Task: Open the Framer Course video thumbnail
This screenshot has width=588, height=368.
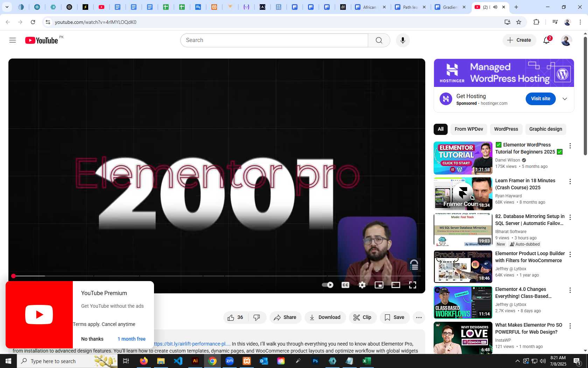Action: [x=463, y=194]
